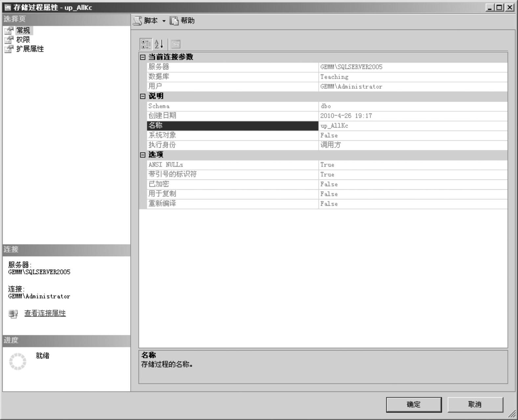Select the 服务器 property row

[327, 67]
